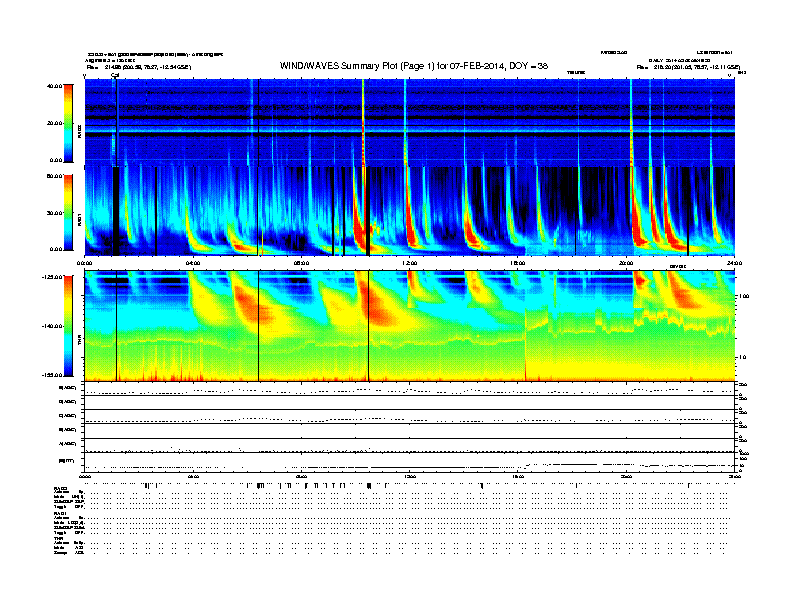Click the vertical RAD2 axis label
792x612 pixels.
(x=79, y=131)
